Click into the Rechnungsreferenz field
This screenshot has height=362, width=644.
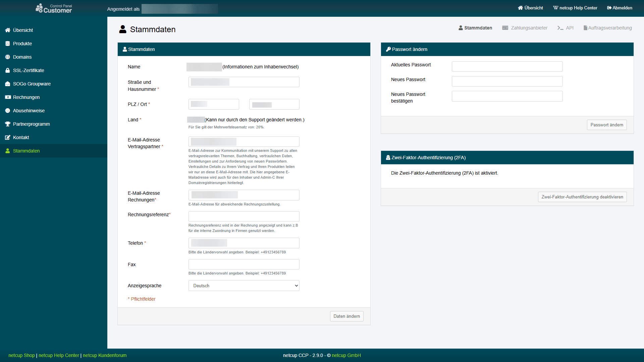click(x=244, y=216)
